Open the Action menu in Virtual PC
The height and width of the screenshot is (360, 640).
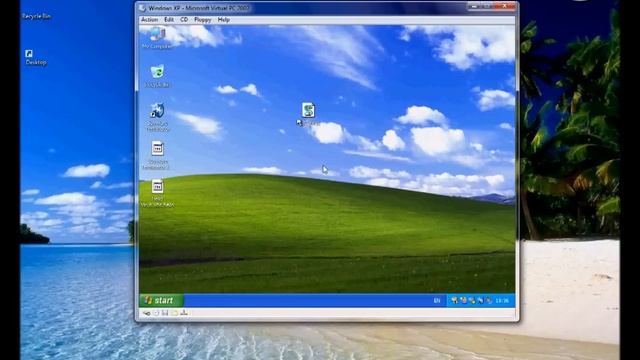(x=149, y=20)
